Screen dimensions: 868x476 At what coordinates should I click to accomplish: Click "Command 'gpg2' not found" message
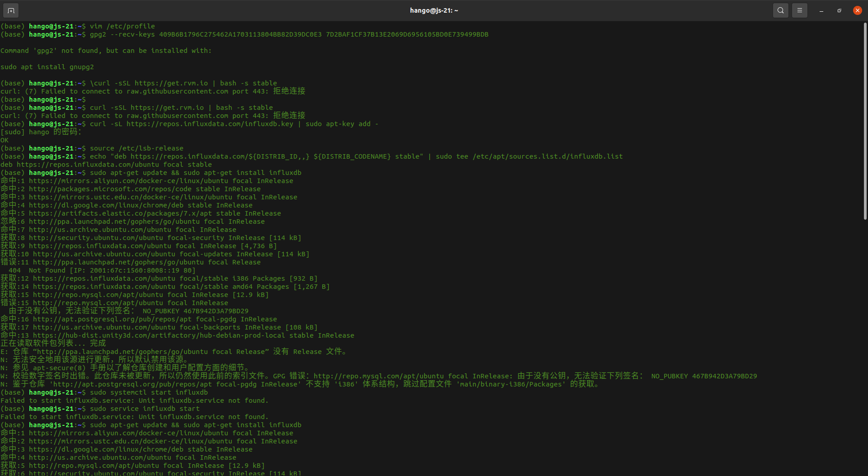(x=106, y=51)
